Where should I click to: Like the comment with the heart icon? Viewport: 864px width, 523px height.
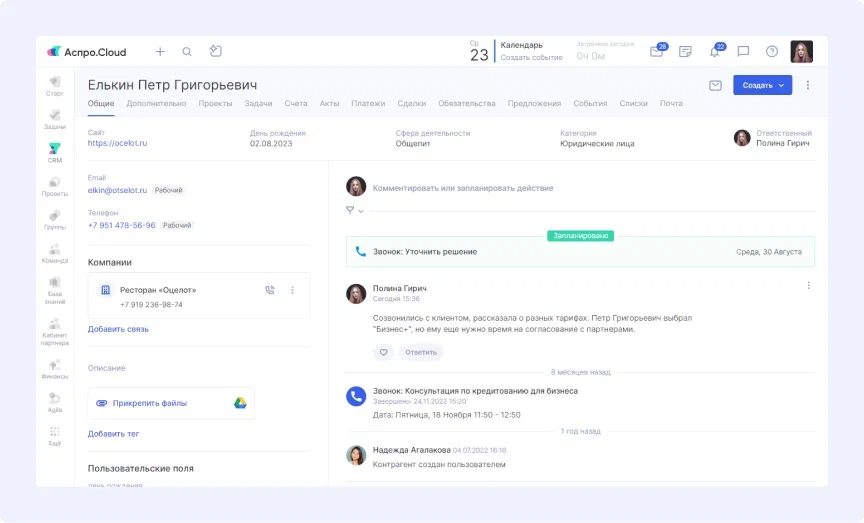tap(384, 352)
